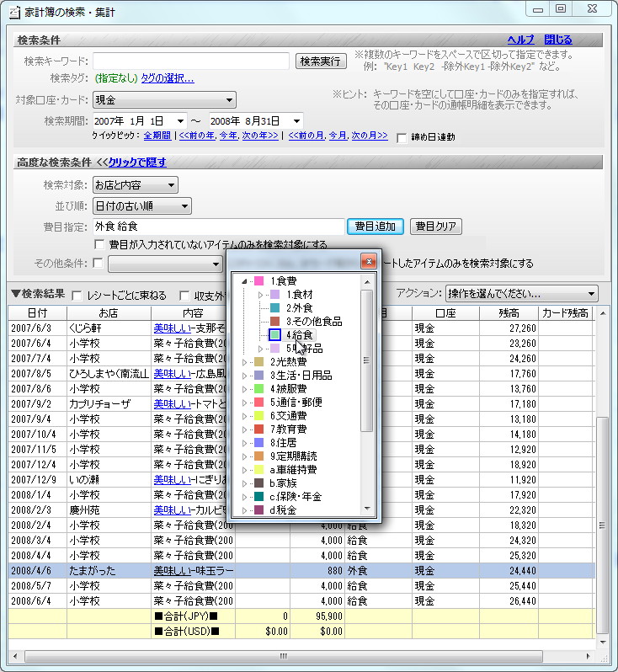Screen dimensions: 618x672
Task: Click the 次の月>> quick pick link
Action: click(370, 136)
